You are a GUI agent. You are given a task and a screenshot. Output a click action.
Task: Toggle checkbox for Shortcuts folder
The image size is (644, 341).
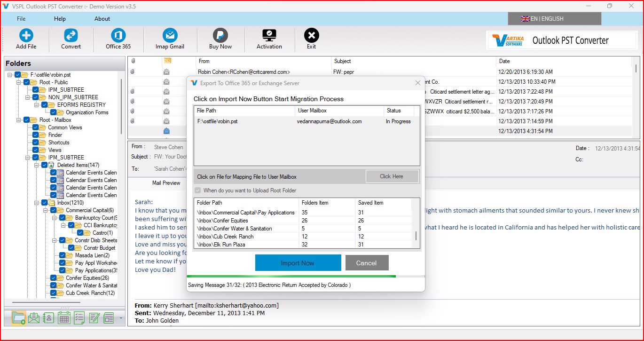point(36,143)
